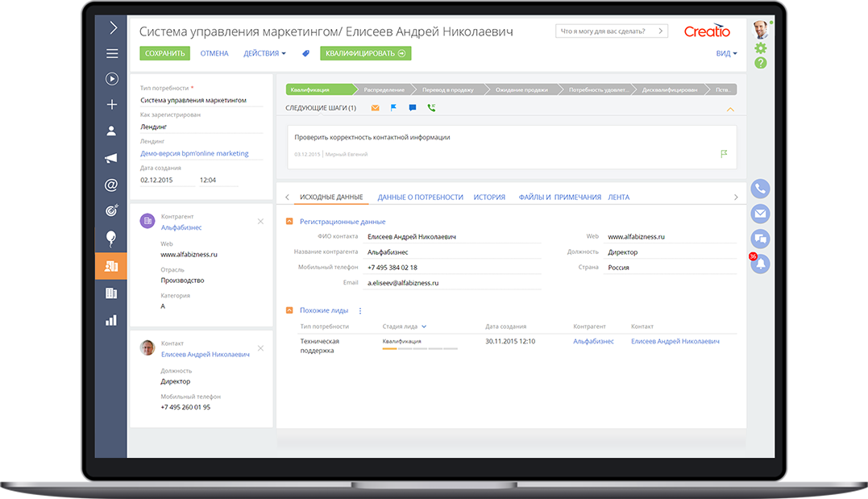Click the stage progress bar under Квалификация

[x=420, y=349]
